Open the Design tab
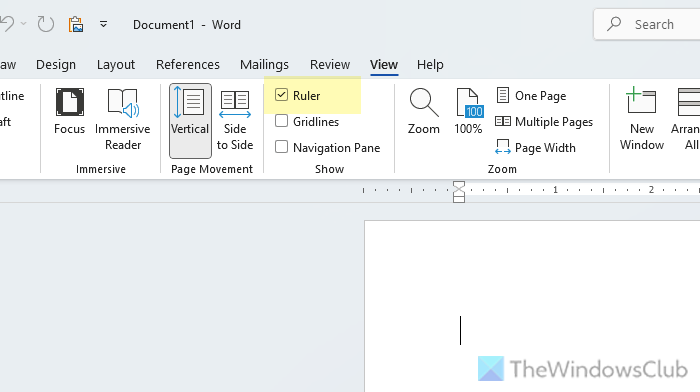The width and height of the screenshot is (700, 392). (x=56, y=65)
